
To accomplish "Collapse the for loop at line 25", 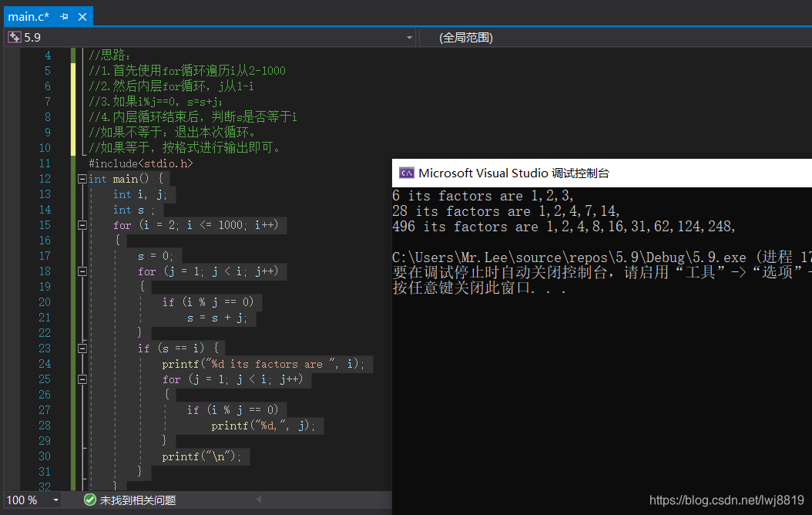I will (x=82, y=379).
